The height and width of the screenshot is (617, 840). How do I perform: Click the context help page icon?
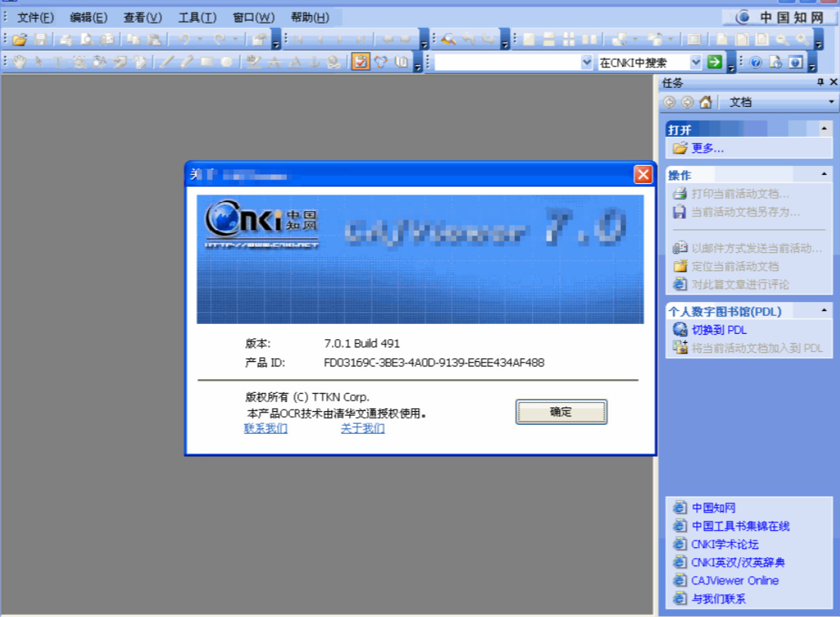776,63
